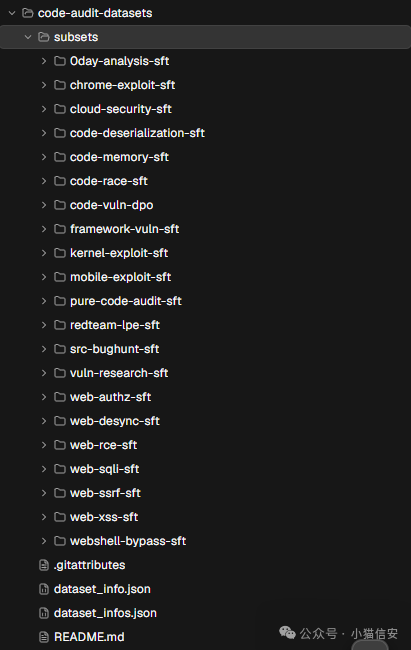Viewport: 411px width, 650px height.
Task: Click the open folder icon next to subsets
Action: [x=44, y=37]
